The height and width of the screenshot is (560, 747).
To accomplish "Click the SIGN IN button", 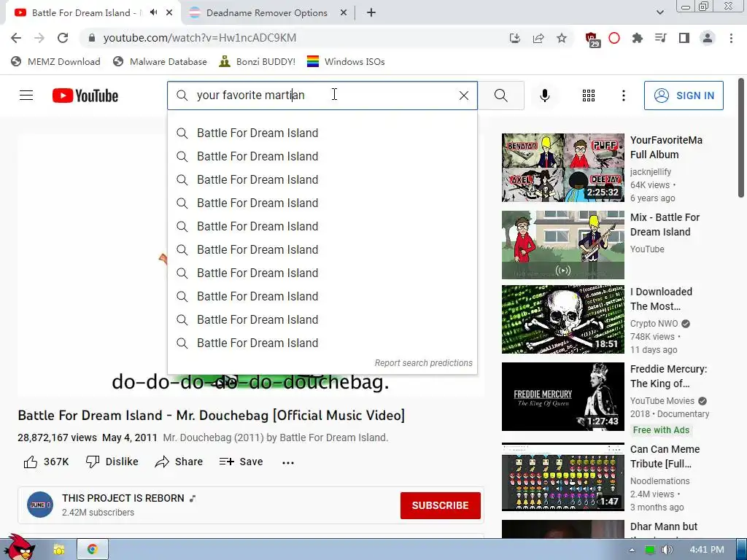I will coord(684,96).
